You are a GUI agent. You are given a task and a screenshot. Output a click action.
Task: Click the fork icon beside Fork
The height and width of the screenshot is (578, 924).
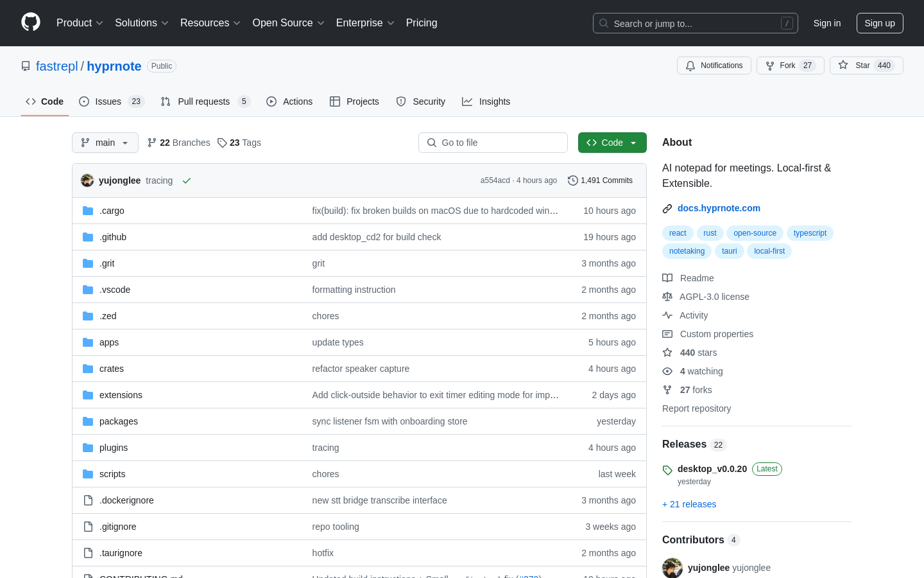click(770, 66)
